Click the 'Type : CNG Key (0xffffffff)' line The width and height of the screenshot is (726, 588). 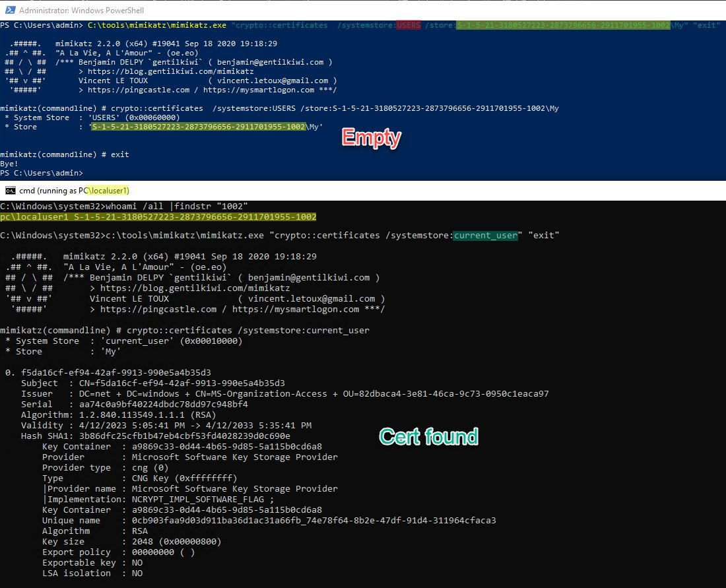(139, 478)
